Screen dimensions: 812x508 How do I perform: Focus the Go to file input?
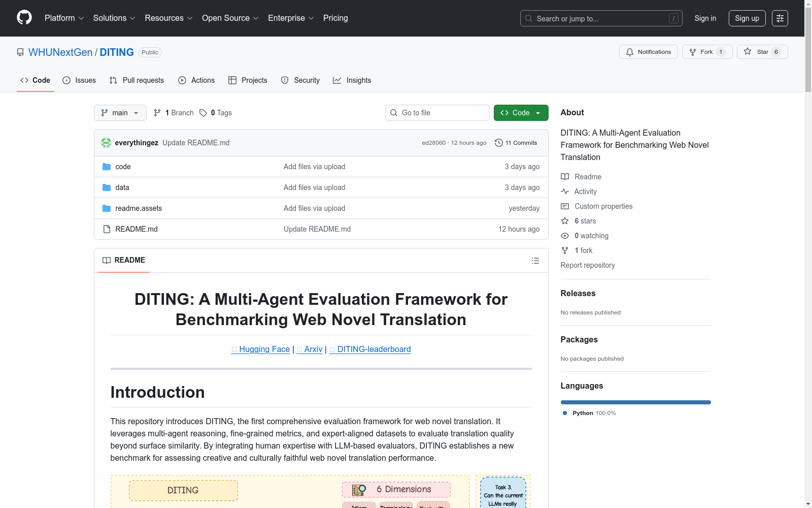(437, 113)
